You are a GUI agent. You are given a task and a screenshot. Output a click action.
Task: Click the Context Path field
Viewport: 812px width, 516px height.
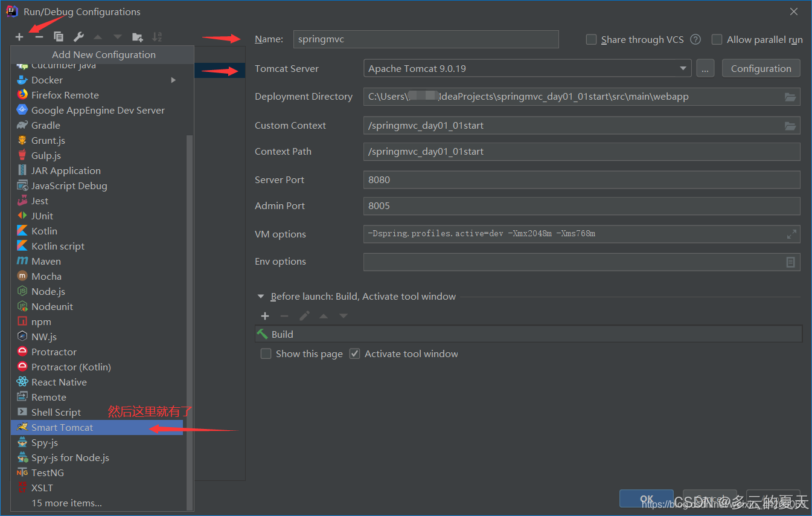coord(581,152)
